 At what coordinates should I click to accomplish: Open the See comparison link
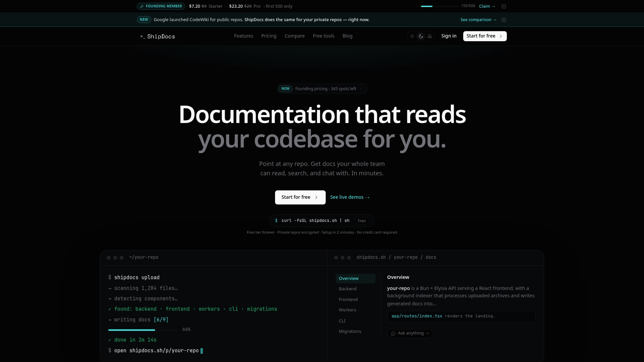(478, 20)
